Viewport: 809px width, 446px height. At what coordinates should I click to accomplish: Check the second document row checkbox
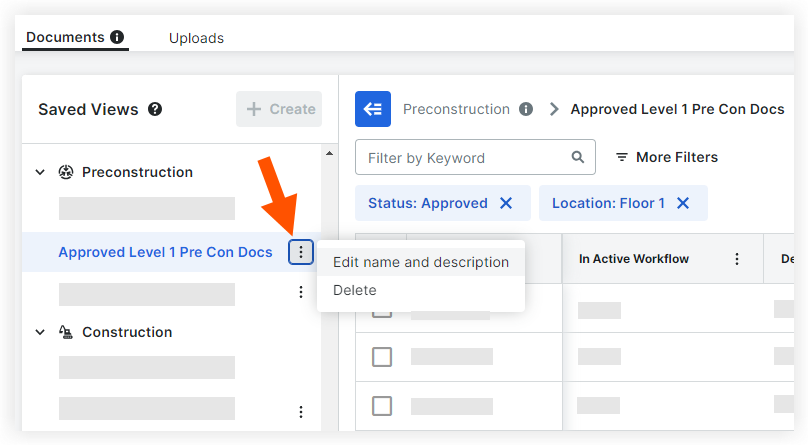coord(381,356)
